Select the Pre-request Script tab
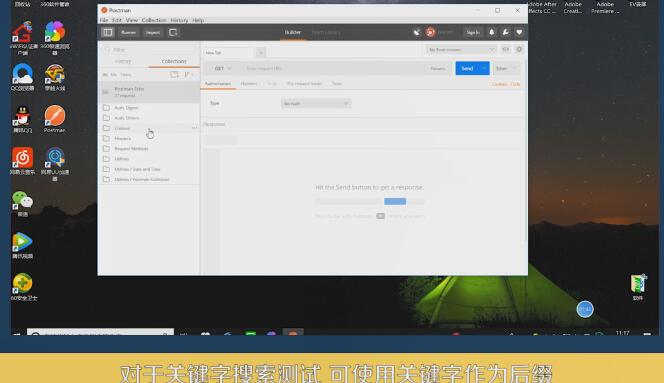This screenshot has width=664, height=383. tap(304, 84)
